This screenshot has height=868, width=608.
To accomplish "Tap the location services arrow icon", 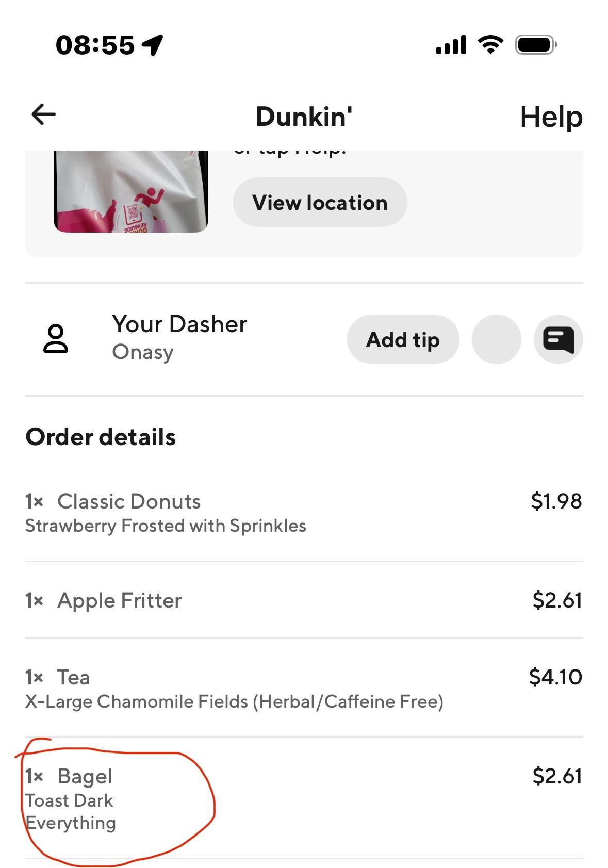I will (153, 45).
